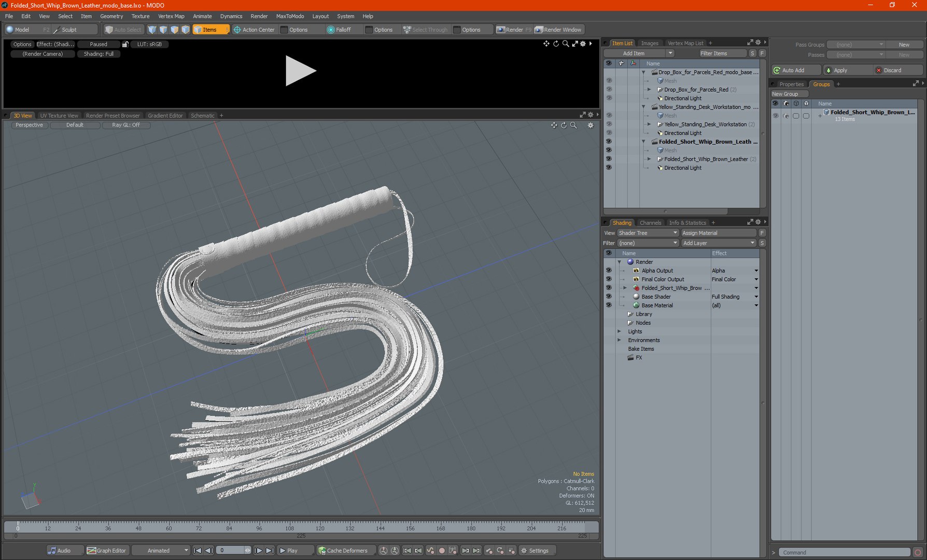This screenshot has width=927, height=560.
Task: Switch to Sculpt mode
Action: (x=69, y=30)
